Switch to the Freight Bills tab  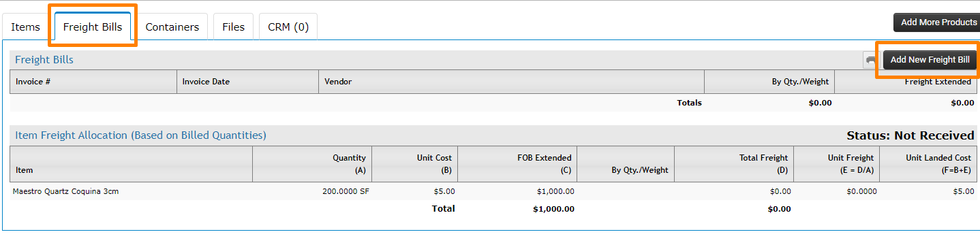(93, 27)
